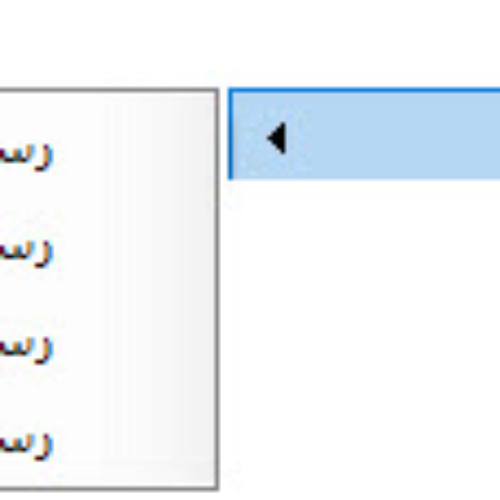Choose the second Arabic entry in submenu
Viewport: 500px width, 500px height.
26,253
